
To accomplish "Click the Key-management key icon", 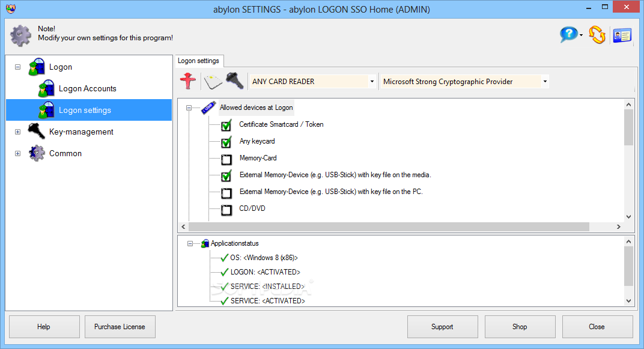I will 37,132.
